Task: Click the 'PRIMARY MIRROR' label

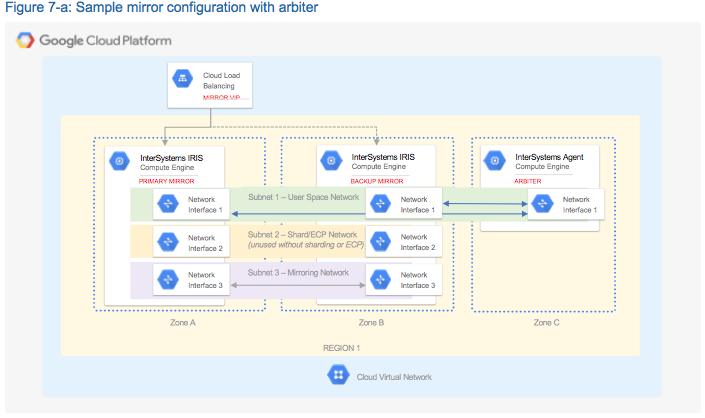Action: [x=166, y=181]
